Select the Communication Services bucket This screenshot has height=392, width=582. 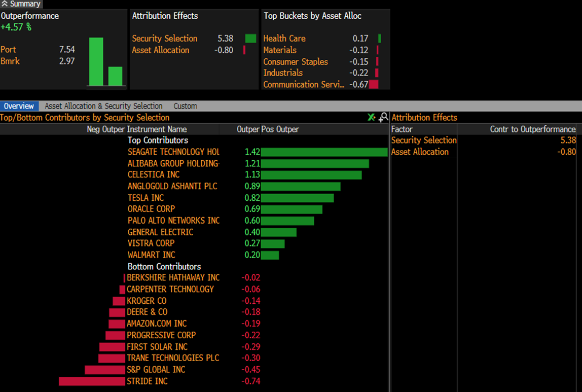(303, 85)
